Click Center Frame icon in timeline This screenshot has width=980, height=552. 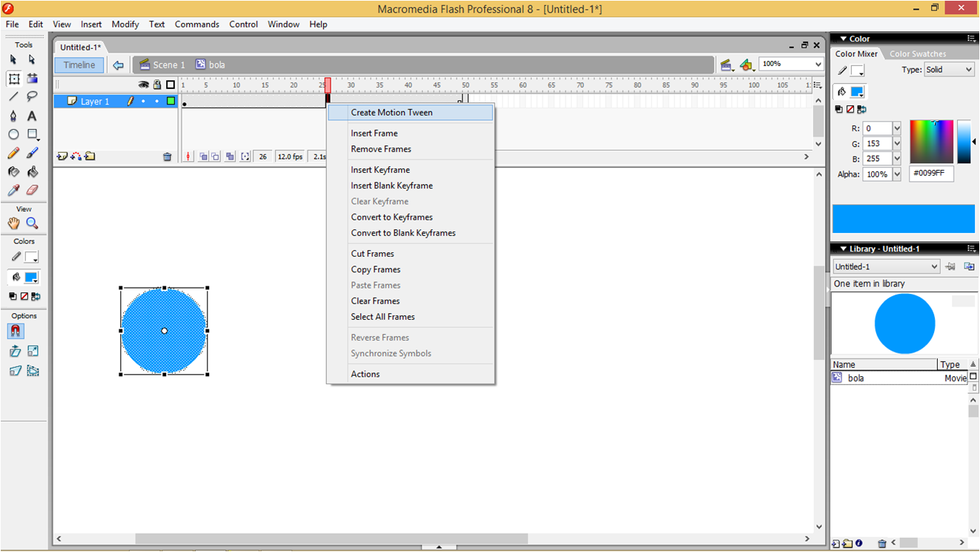click(x=188, y=157)
